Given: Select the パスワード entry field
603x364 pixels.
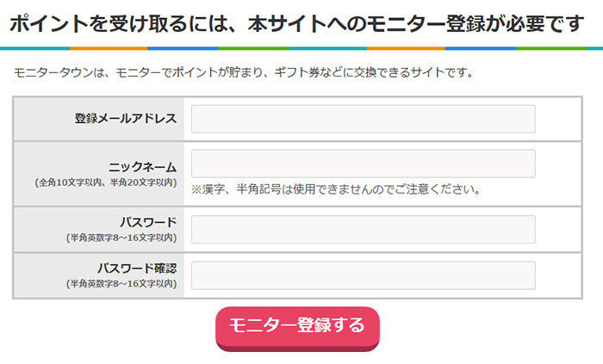Looking at the screenshot, I should 363,230.
